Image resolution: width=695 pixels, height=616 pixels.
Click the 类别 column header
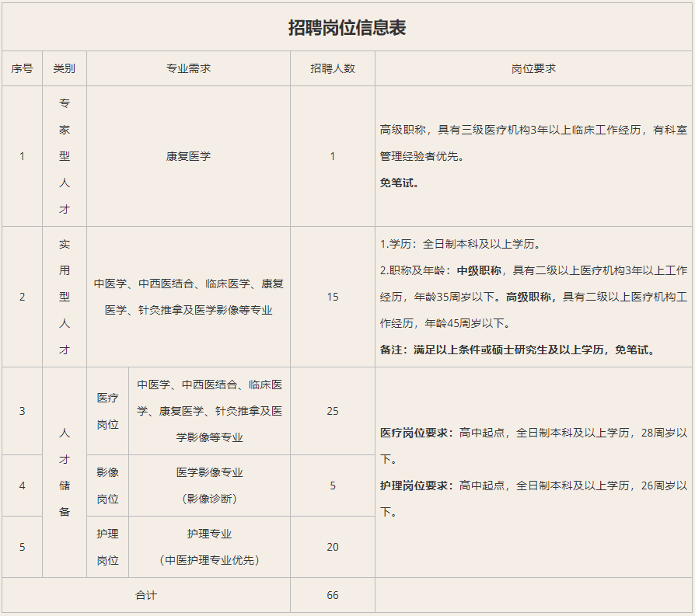coord(65,68)
